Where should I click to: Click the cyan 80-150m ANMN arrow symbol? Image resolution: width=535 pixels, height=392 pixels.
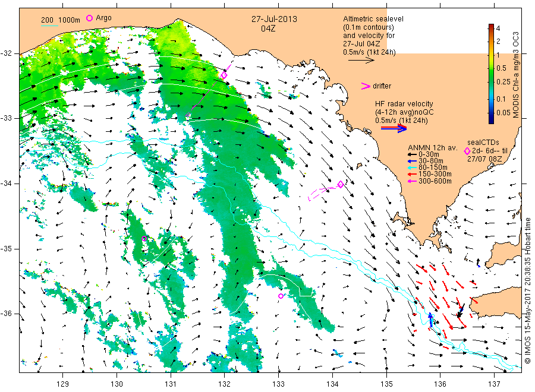point(412,167)
